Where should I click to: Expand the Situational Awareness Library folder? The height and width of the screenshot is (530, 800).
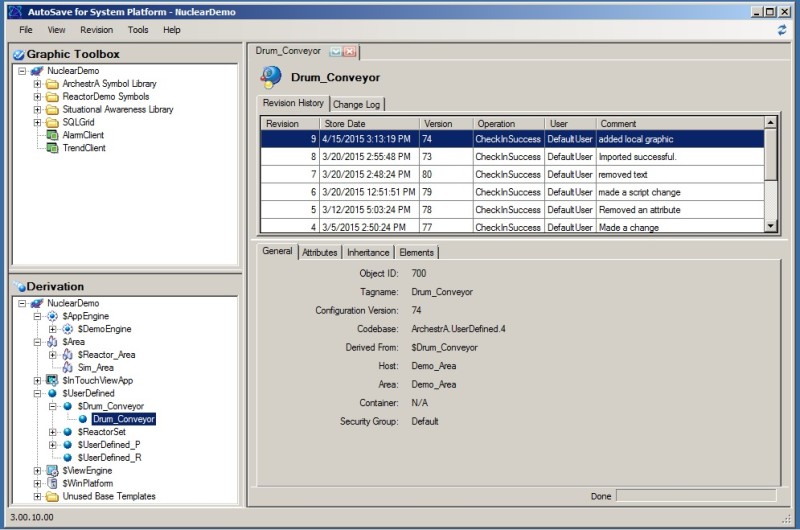37,110
